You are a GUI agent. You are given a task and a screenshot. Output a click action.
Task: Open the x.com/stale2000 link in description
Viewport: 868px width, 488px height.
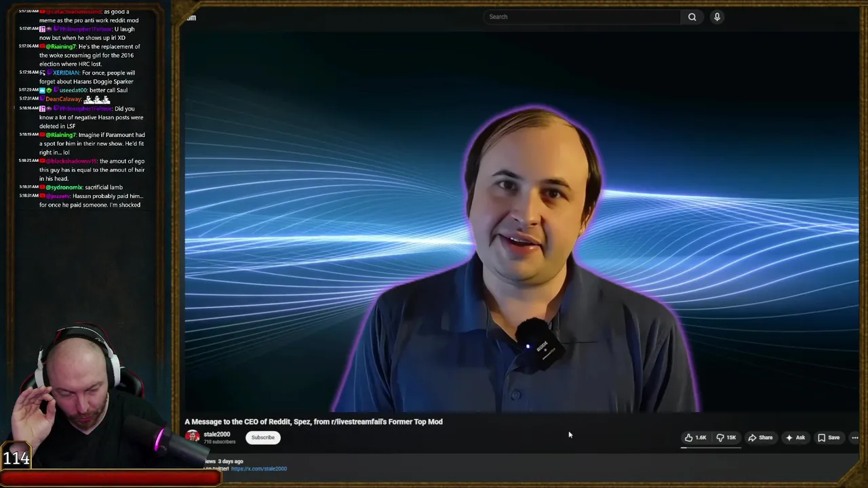[259, 468]
